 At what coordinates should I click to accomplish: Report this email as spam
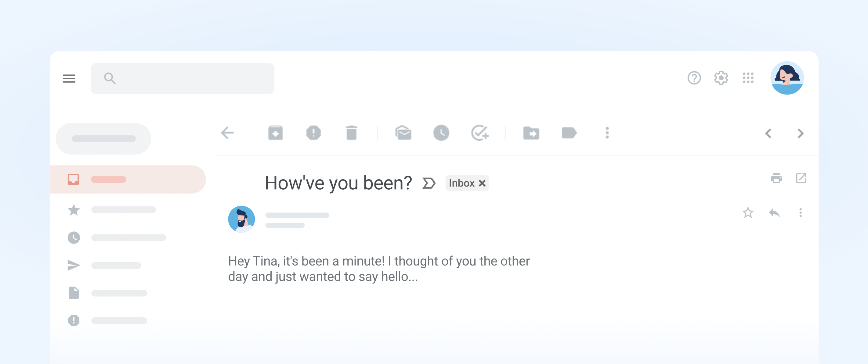tap(313, 133)
